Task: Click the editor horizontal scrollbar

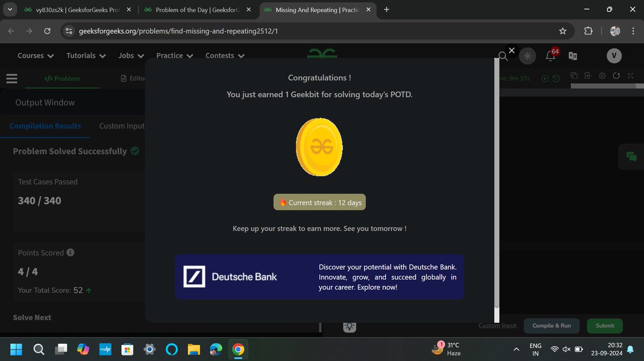Action: 603,86
